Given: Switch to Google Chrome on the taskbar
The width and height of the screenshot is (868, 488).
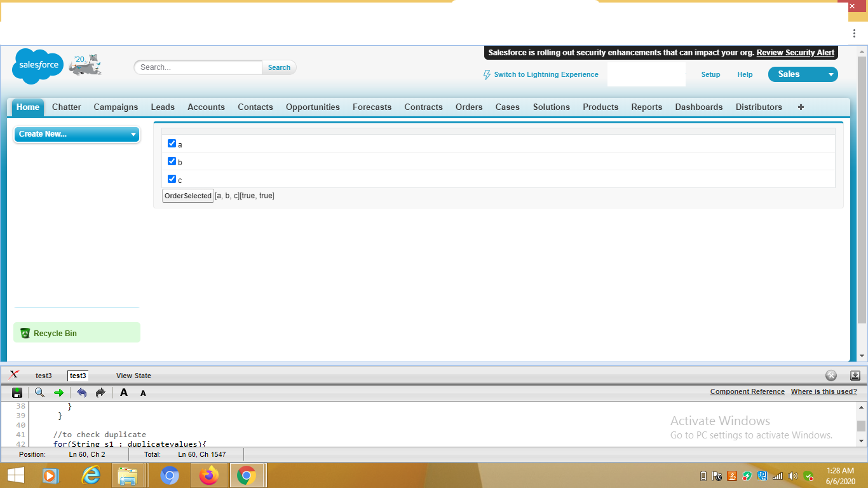Looking at the screenshot, I should tap(247, 475).
